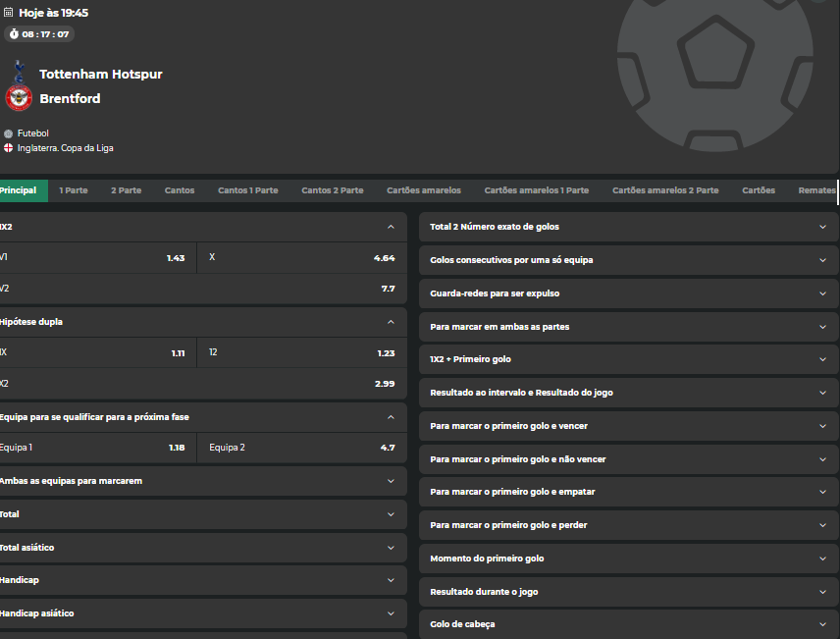Open Inglaterra. Copa da Liga link
This screenshot has width=840, height=639.
pos(66,148)
